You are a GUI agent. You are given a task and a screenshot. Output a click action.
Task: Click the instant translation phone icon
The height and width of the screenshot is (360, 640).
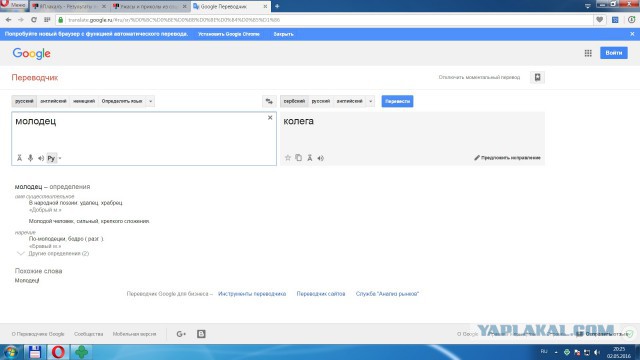538,77
